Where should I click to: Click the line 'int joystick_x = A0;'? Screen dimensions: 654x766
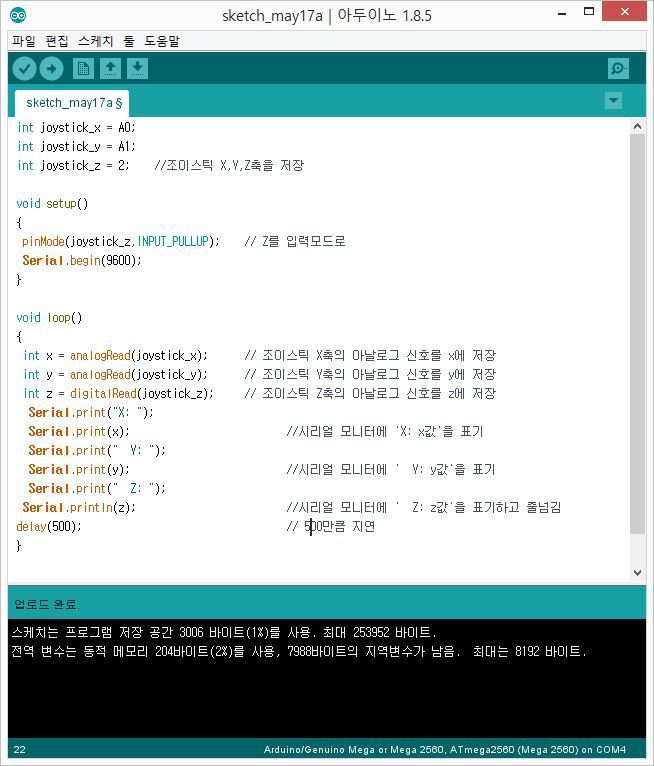point(76,128)
